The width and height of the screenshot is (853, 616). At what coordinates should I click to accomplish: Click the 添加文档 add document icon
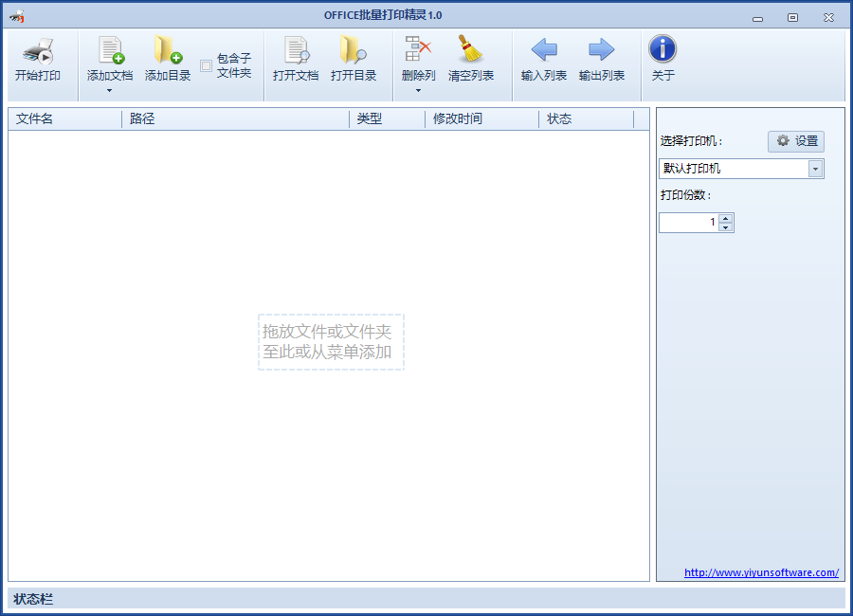click(x=107, y=52)
